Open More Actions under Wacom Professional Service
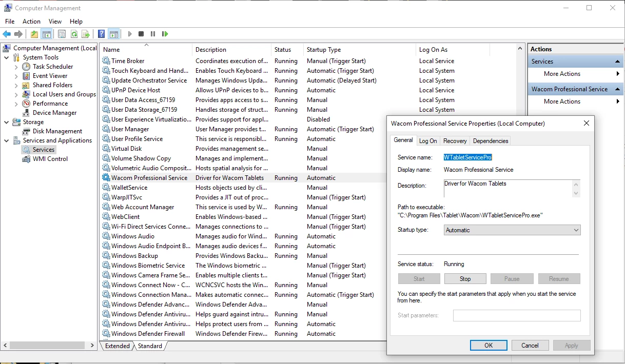Viewport: 625px width, 364px height. (x=562, y=102)
